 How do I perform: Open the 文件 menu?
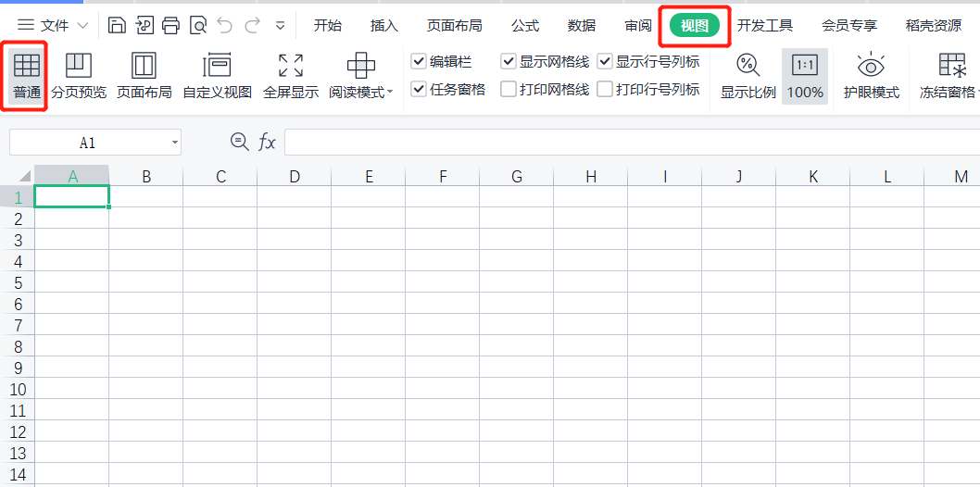(x=54, y=26)
